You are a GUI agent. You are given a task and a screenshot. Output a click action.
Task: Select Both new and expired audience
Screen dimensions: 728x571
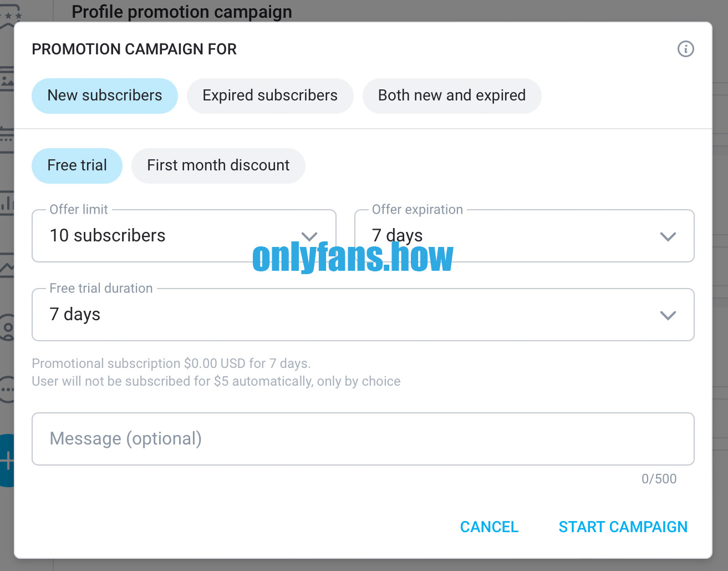point(452,95)
